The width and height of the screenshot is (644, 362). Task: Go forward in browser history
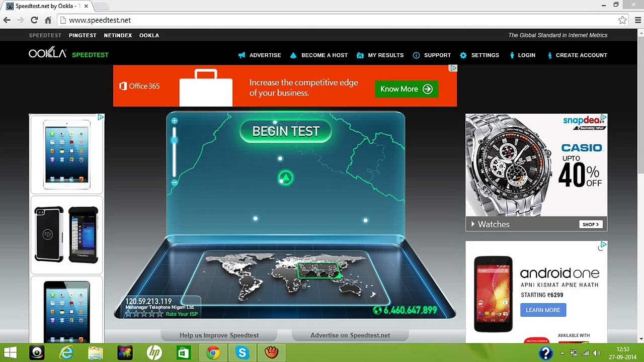21,20
